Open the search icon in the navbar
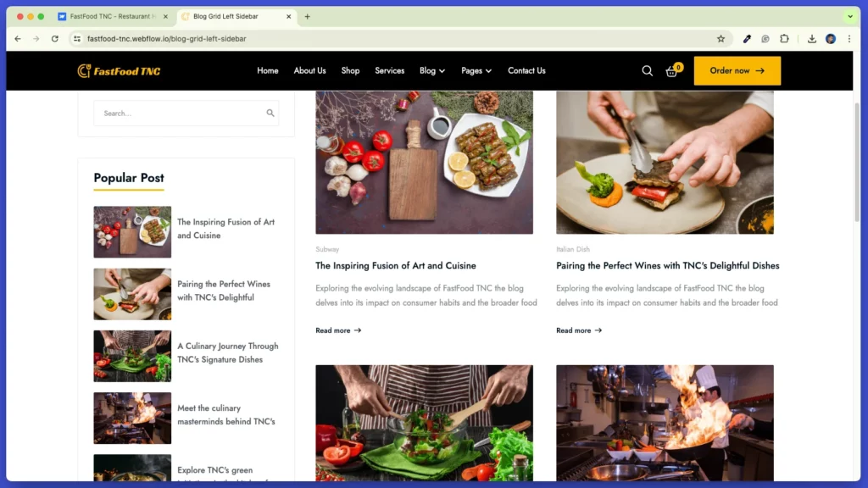The width and height of the screenshot is (868, 488). [647, 71]
